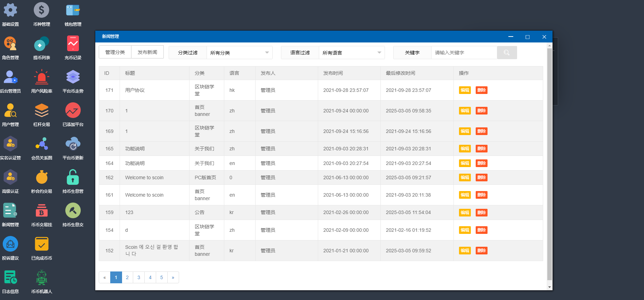644x300 pixels.
Task: Click 编辑 for news ID 171
Action: tap(465, 90)
